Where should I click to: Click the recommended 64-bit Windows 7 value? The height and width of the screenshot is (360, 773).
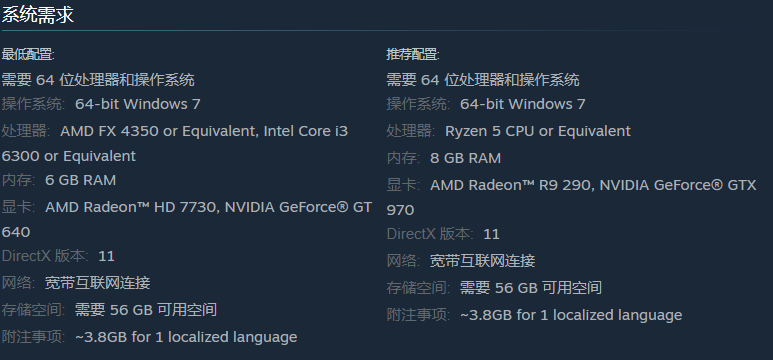523,104
